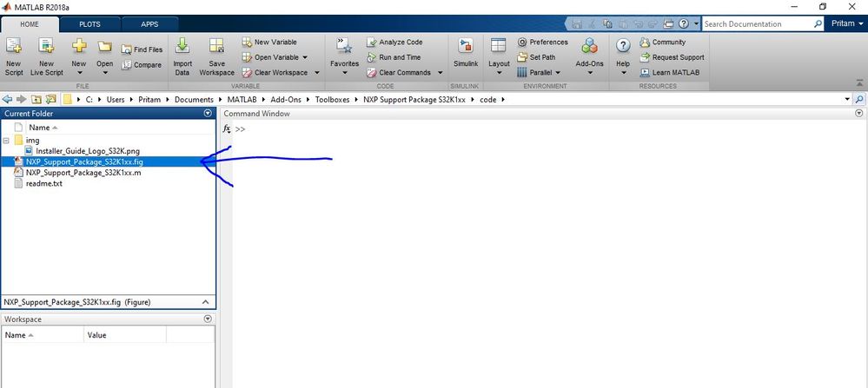Click Import Data

[x=182, y=57]
